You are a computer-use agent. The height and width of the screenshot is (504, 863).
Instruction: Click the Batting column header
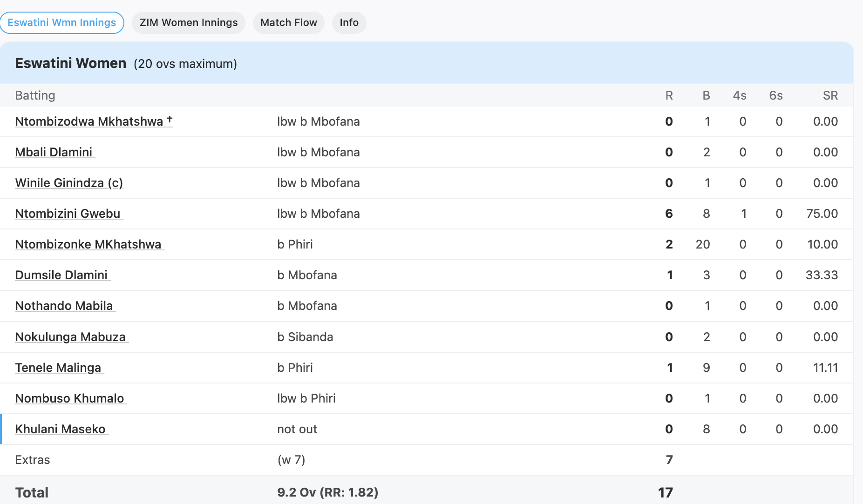[35, 95]
